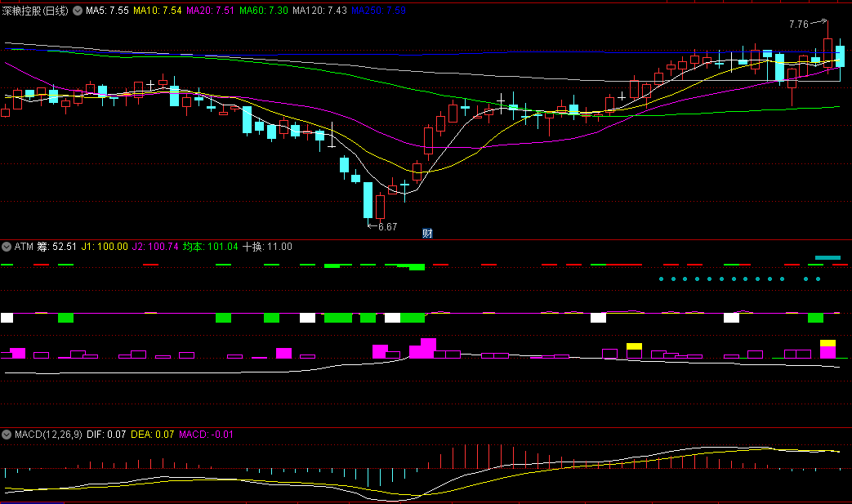Screen dimensions: 852x504
Task: Click stock name 深粮控股(日线)
Action: (x=35, y=11)
